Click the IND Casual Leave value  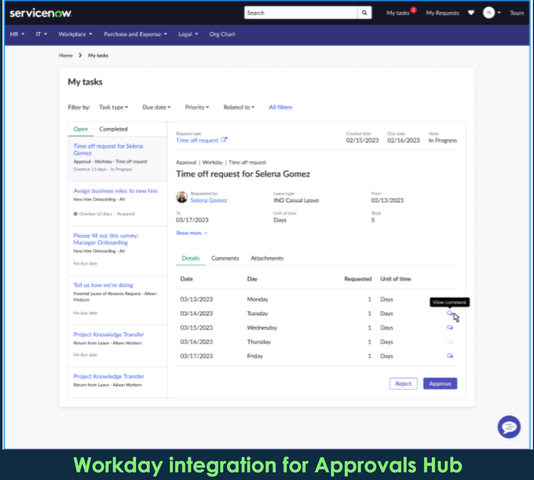pos(296,200)
